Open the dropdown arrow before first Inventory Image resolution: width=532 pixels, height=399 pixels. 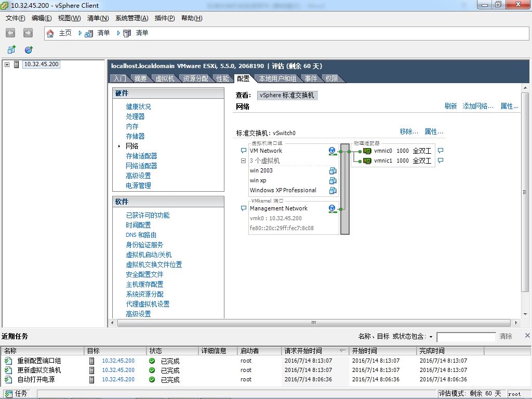(80, 33)
